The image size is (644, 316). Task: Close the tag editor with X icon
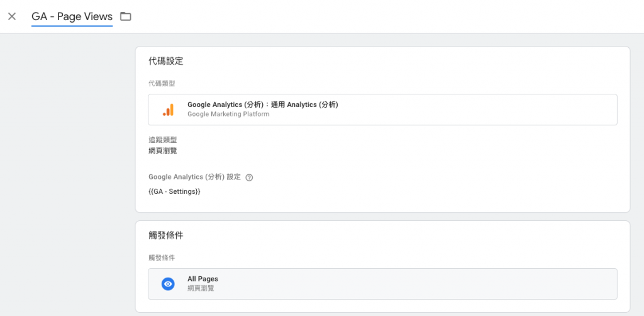click(12, 16)
